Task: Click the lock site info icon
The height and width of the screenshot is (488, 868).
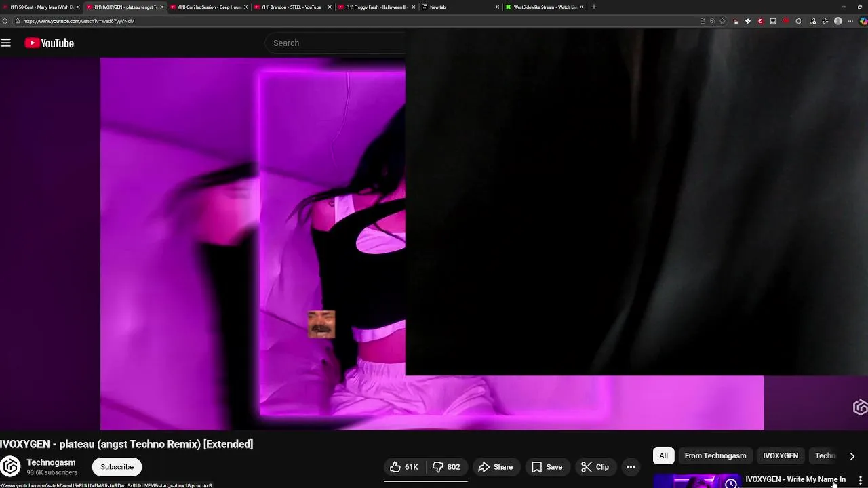Action: (x=18, y=21)
